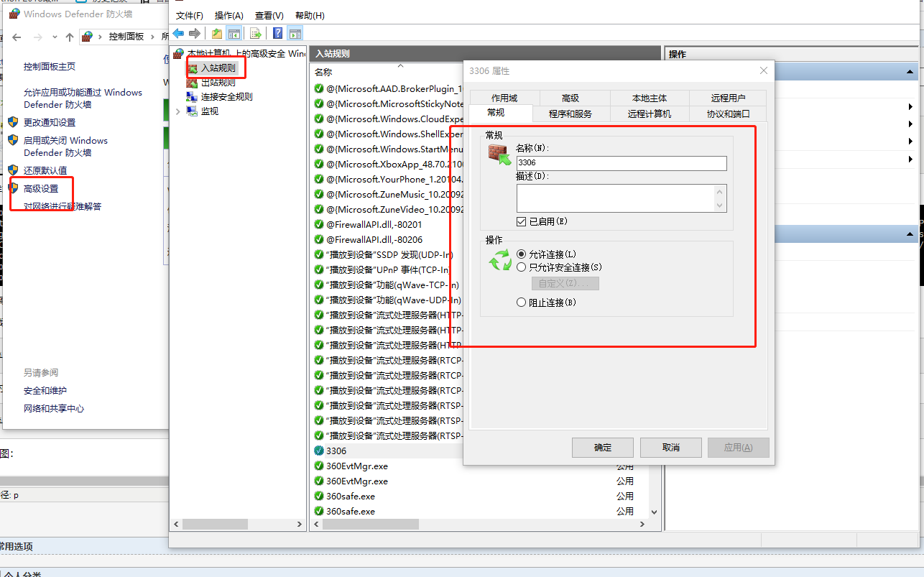Click green check of Microsoft.YourPhone row

pyautogui.click(x=319, y=179)
